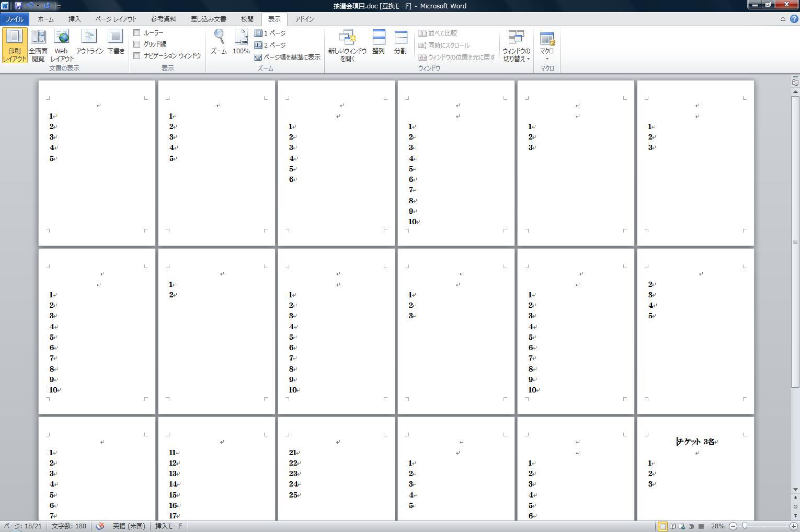Image resolution: width=800 pixels, height=532 pixels.
Task: Click 同時にスクロール option
Action: [444, 45]
